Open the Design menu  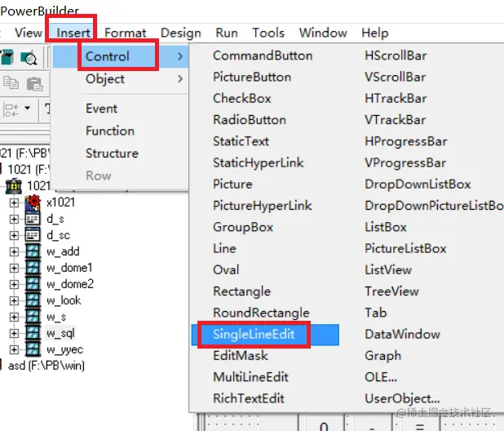tap(181, 33)
